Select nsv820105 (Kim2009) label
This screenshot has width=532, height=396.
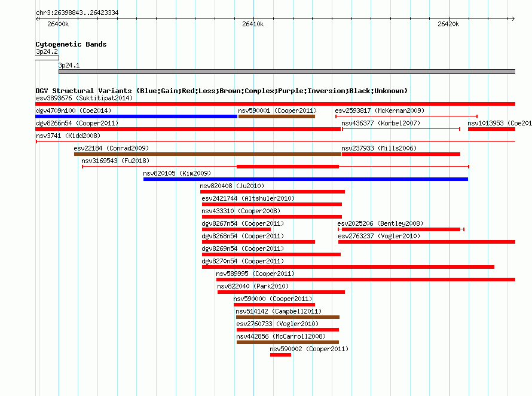coord(177,173)
